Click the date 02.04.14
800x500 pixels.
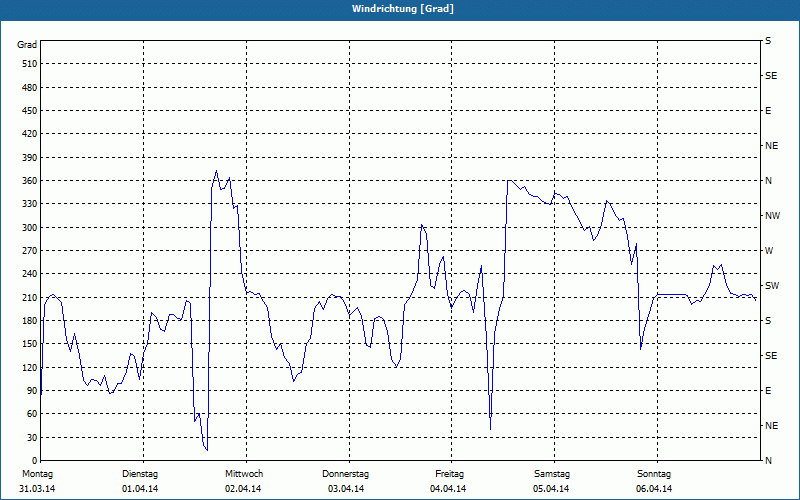tap(243, 489)
